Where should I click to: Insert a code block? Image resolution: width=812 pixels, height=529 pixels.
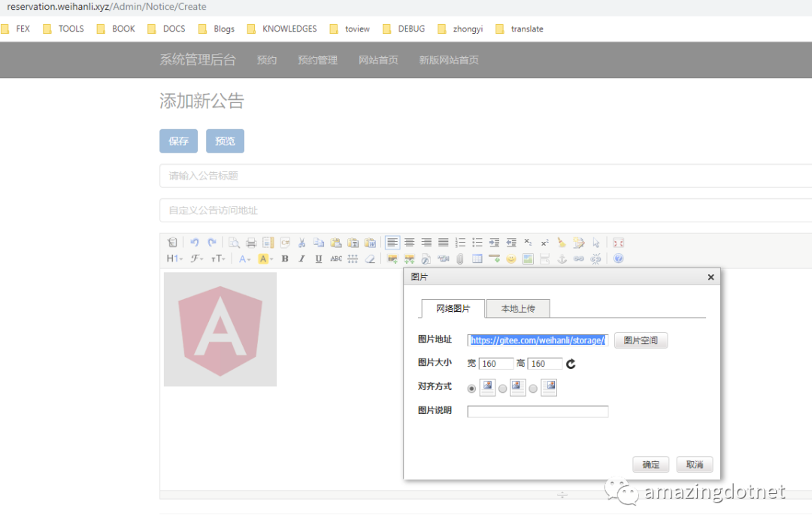click(286, 242)
